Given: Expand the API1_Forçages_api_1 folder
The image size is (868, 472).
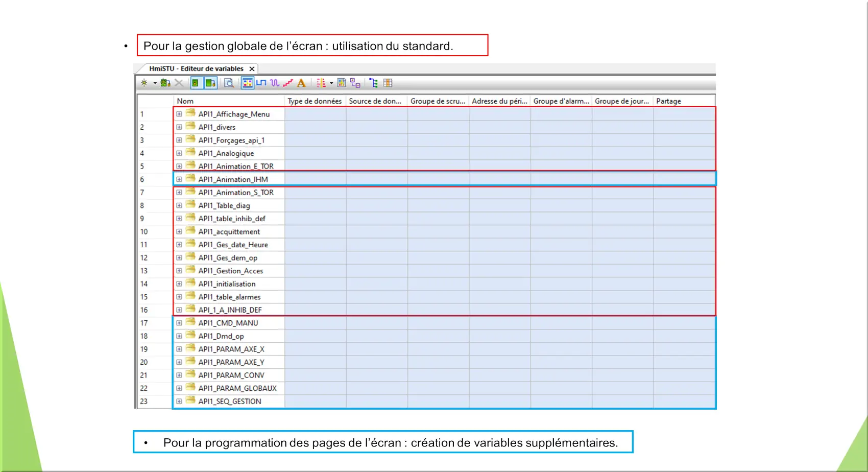Looking at the screenshot, I should (179, 140).
